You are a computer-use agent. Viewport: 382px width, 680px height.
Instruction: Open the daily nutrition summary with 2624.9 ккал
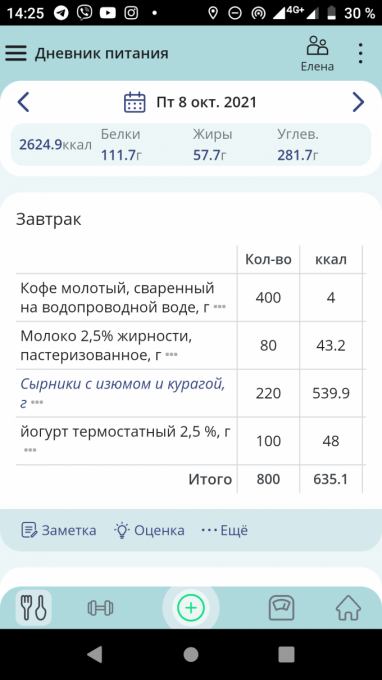[191, 145]
